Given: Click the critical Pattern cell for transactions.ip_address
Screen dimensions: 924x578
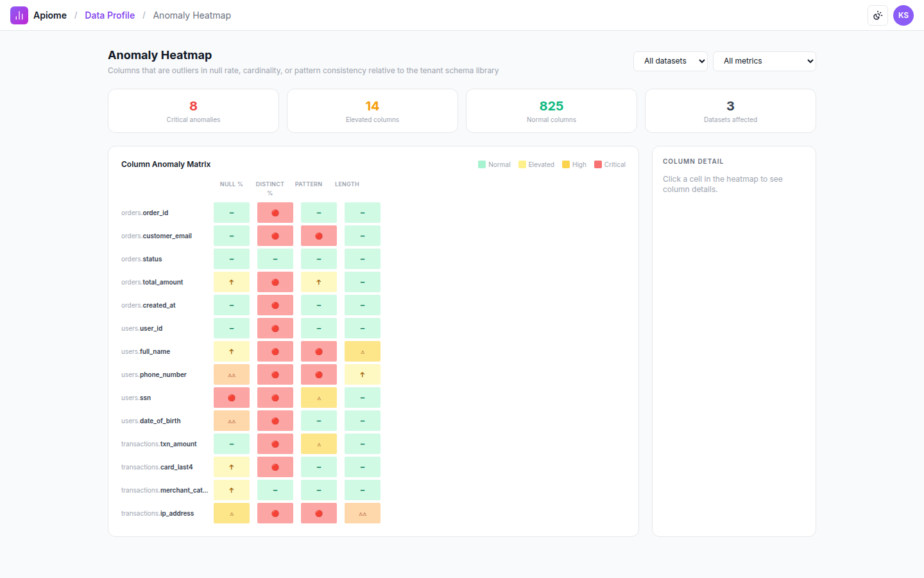Looking at the screenshot, I should pyautogui.click(x=319, y=513).
